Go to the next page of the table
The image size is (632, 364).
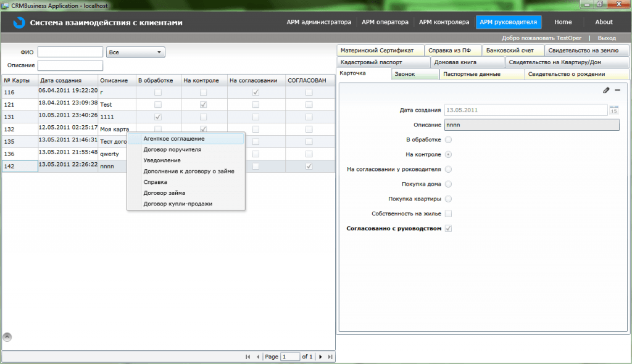click(320, 357)
